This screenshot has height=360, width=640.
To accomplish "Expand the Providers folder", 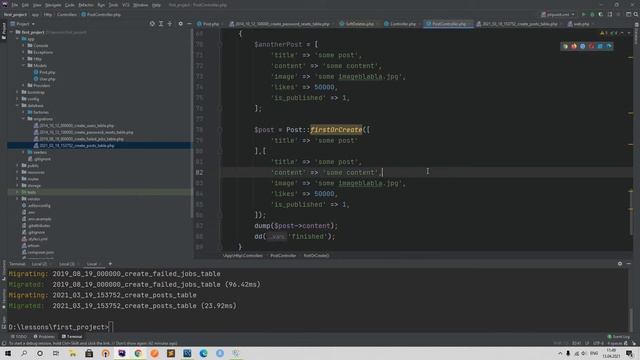I will (24, 85).
